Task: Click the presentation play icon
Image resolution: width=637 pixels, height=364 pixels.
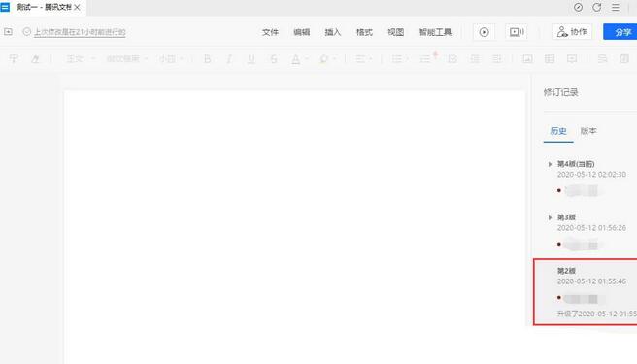Action: [484, 32]
